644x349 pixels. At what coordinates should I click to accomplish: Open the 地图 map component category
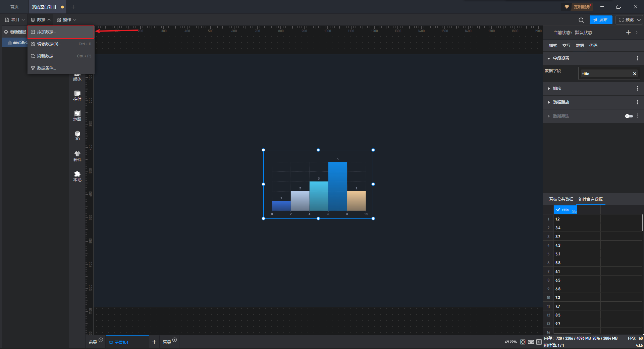pos(77,116)
